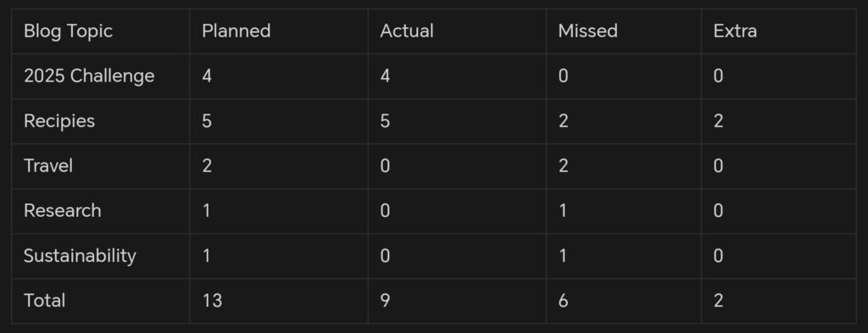Click the Actual total value 9

point(386,301)
